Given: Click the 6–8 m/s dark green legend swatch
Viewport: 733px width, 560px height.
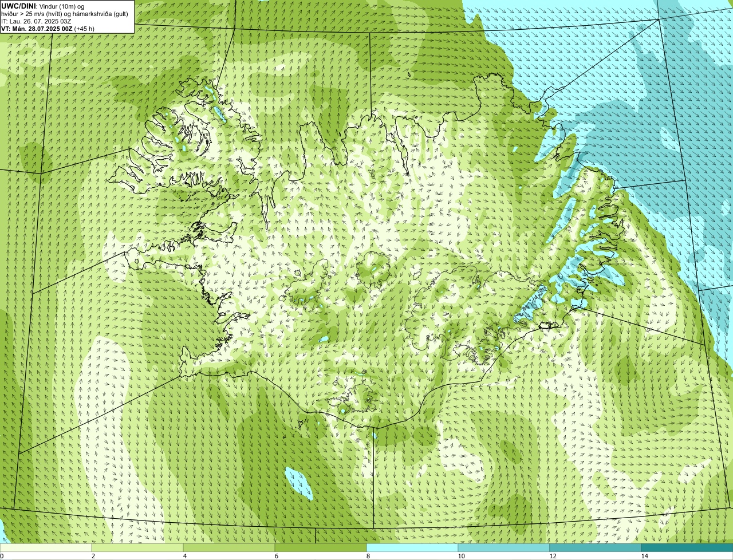Looking at the screenshot, I should pyautogui.click(x=321, y=547).
